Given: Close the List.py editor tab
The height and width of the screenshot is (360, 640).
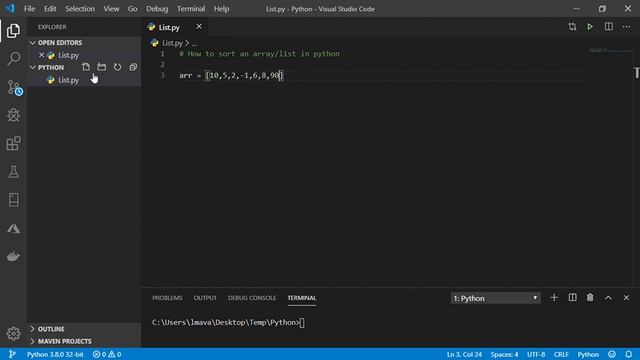Looking at the screenshot, I should (199, 27).
